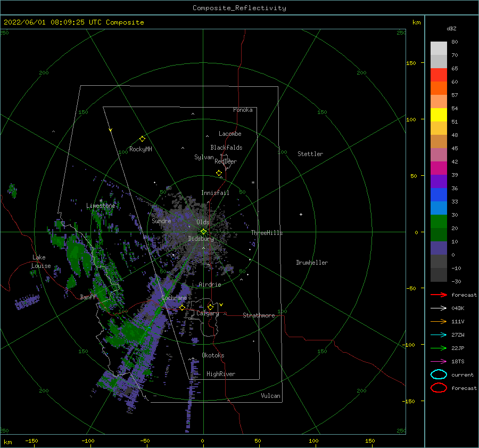Select the red forecast ellipse icon
Image resolution: width=479 pixels, height=448 pixels.
(x=439, y=388)
